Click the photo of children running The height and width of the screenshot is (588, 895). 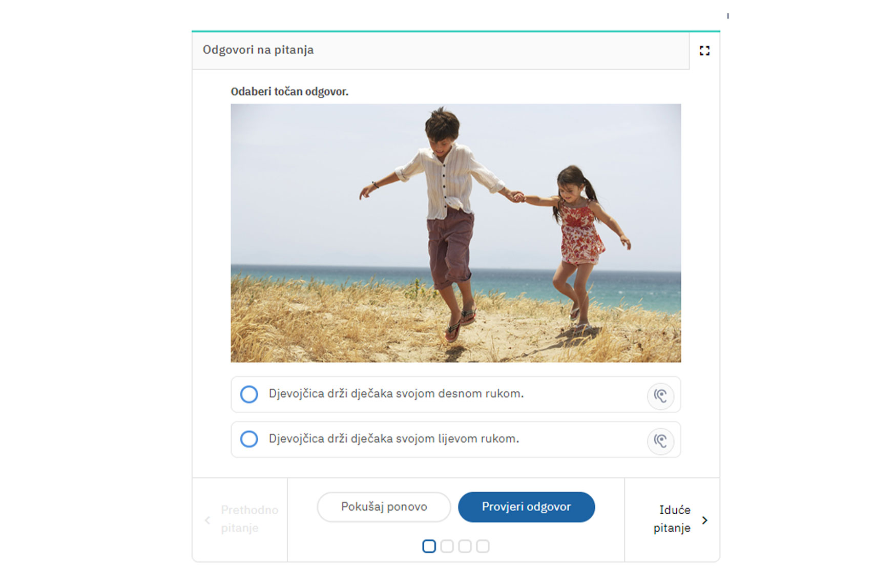(x=456, y=233)
